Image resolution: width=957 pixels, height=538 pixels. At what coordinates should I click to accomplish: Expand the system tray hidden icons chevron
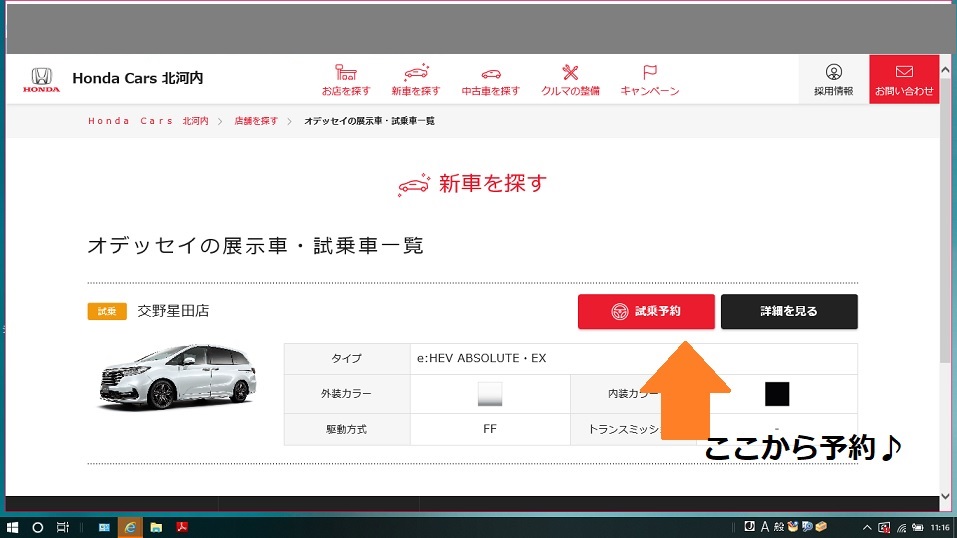click(867, 527)
